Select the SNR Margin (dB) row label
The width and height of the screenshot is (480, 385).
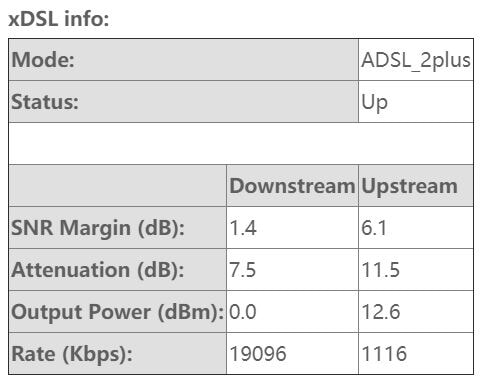[118, 228]
